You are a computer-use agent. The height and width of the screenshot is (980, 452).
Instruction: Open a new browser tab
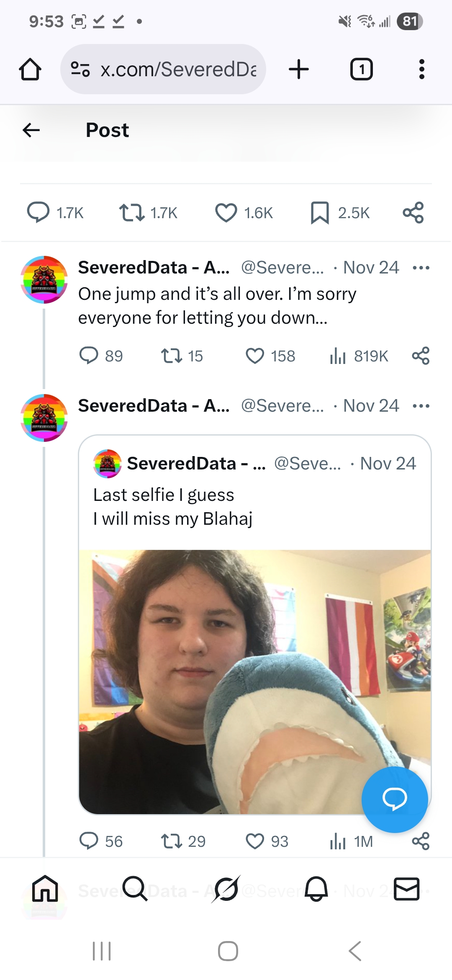299,69
